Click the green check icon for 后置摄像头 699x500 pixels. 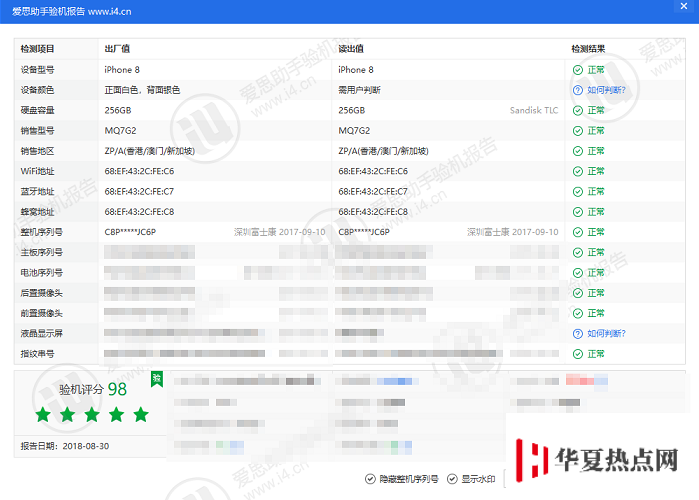[x=578, y=293]
